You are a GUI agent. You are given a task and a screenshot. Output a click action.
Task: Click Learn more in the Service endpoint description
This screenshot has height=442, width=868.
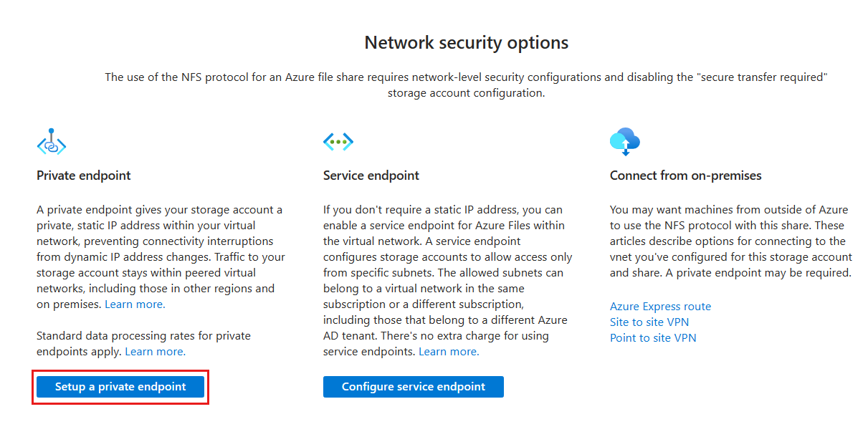coord(449,351)
